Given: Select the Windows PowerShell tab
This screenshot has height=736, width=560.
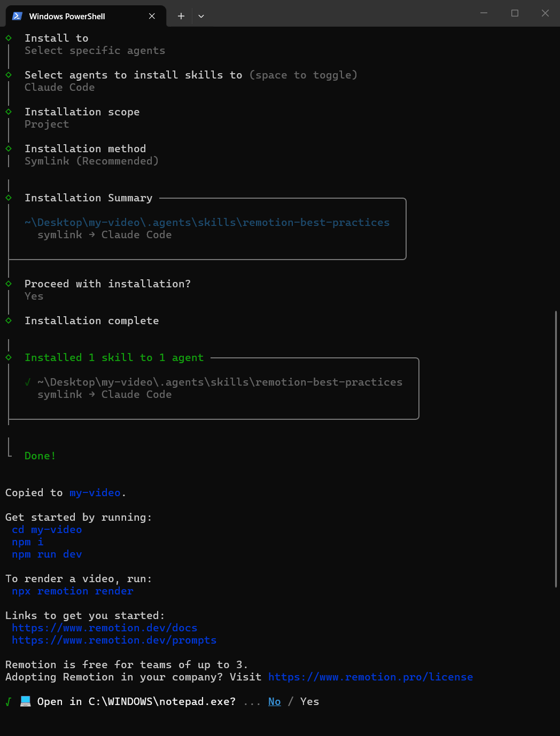Looking at the screenshot, I should pos(85,16).
